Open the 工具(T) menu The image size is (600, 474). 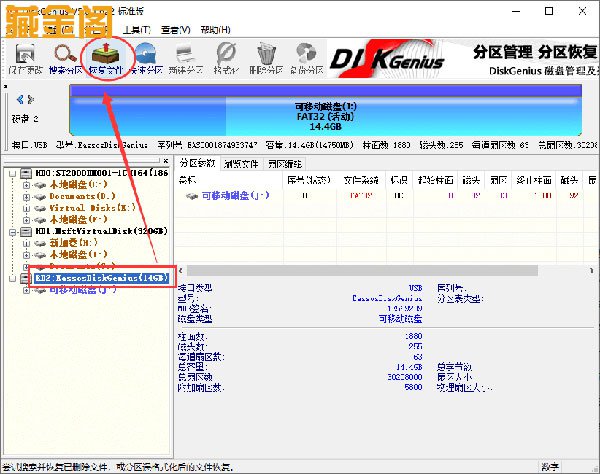(x=137, y=30)
